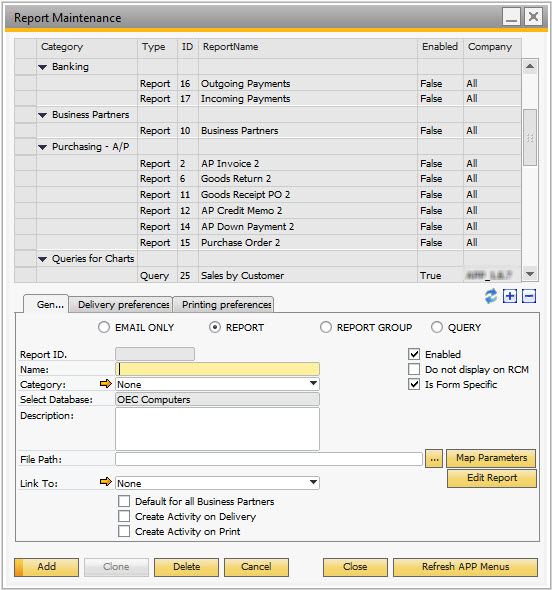
Task: Collapse the Purchasing - A/P category
Action: 43,147
